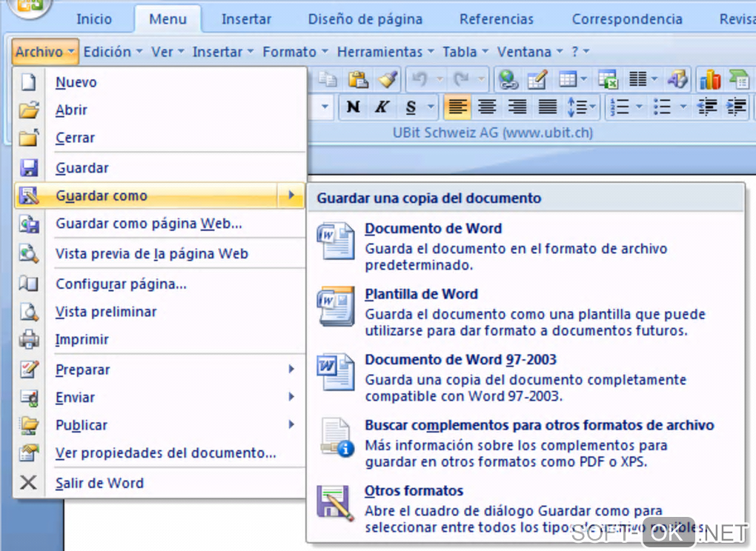Screen dimensions: 756x551
Task: Open the line spacing dropdown arrow
Action: tap(593, 107)
